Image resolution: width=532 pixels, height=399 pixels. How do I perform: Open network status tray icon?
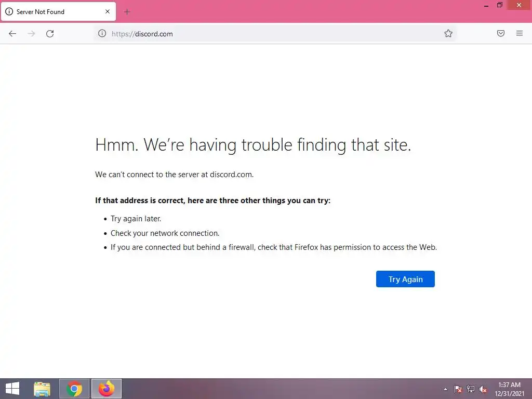[x=471, y=389]
